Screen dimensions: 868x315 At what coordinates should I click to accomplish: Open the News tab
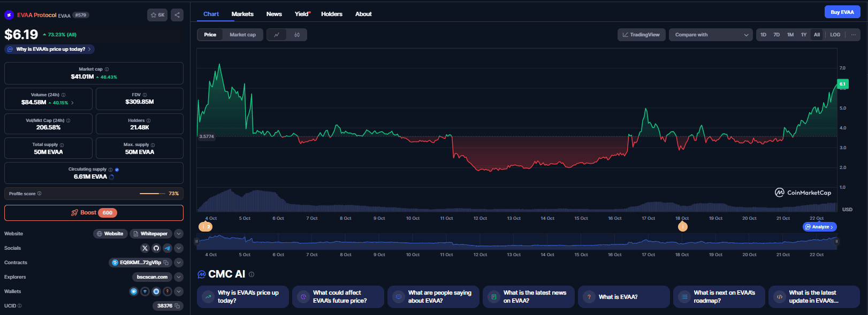click(274, 14)
